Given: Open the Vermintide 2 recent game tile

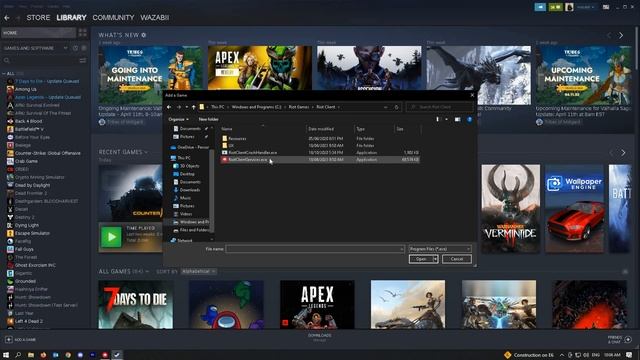Looking at the screenshot, I should click(x=511, y=208).
